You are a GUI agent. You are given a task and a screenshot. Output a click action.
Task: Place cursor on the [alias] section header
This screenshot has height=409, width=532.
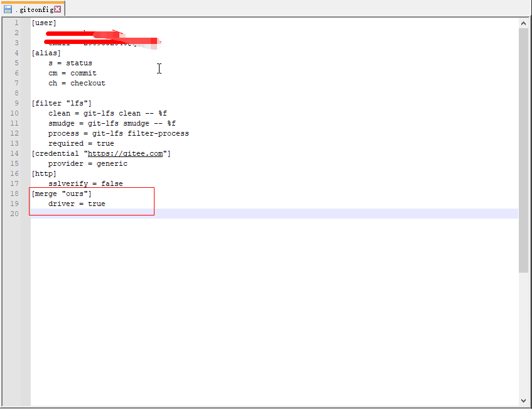pyautogui.click(x=46, y=53)
